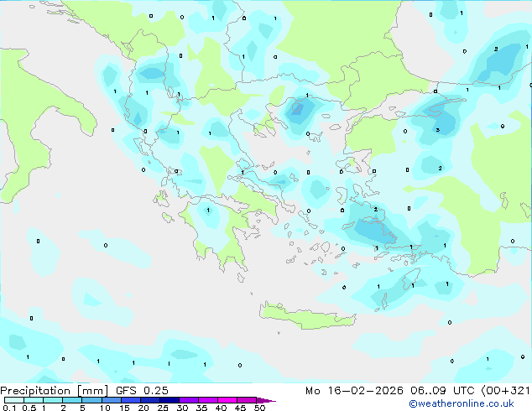The image size is (532, 411).
Task: Choose the 20–25 mm dark blue swatch
Action: (x=149, y=400)
